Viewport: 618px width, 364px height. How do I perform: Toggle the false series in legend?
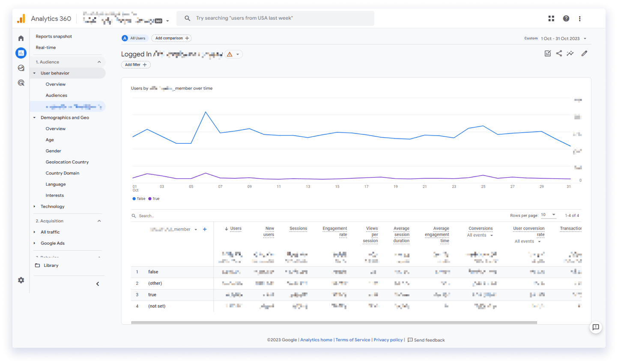pyautogui.click(x=139, y=199)
